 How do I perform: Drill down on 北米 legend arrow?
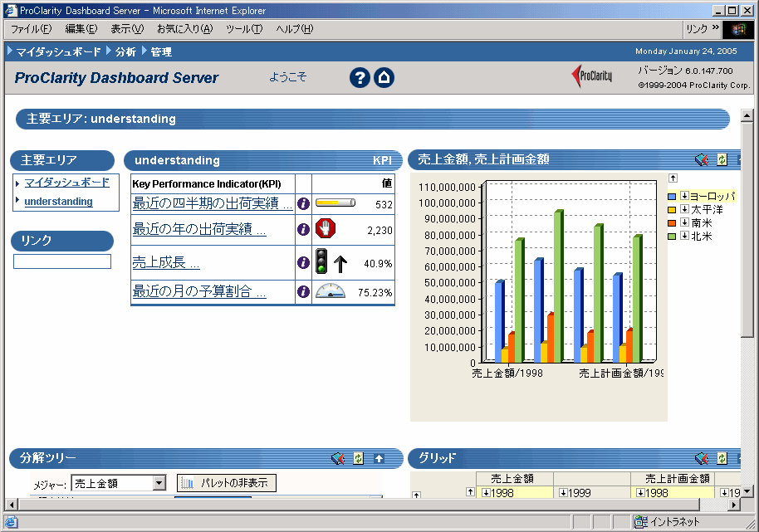coord(684,236)
